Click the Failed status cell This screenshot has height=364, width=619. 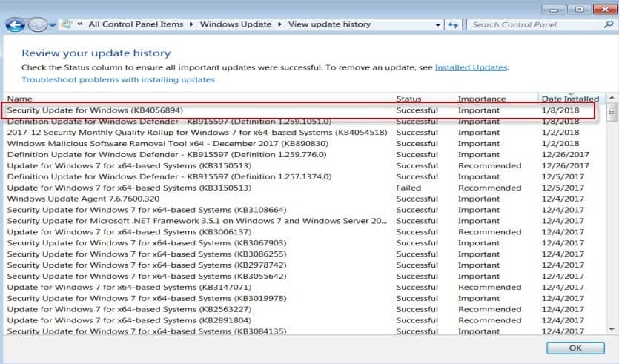(408, 188)
